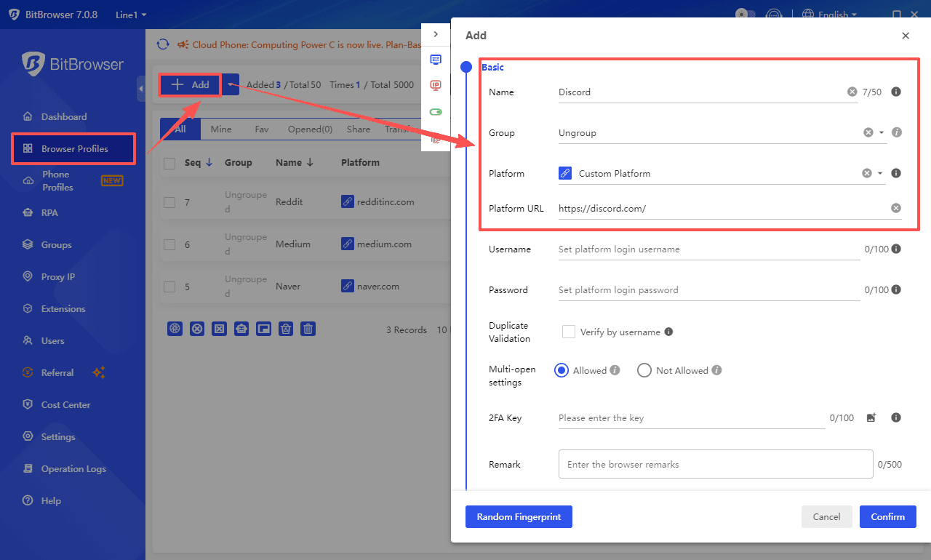Select the Not Allowed multi-open option
This screenshot has width=931, height=560.
click(x=644, y=370)
